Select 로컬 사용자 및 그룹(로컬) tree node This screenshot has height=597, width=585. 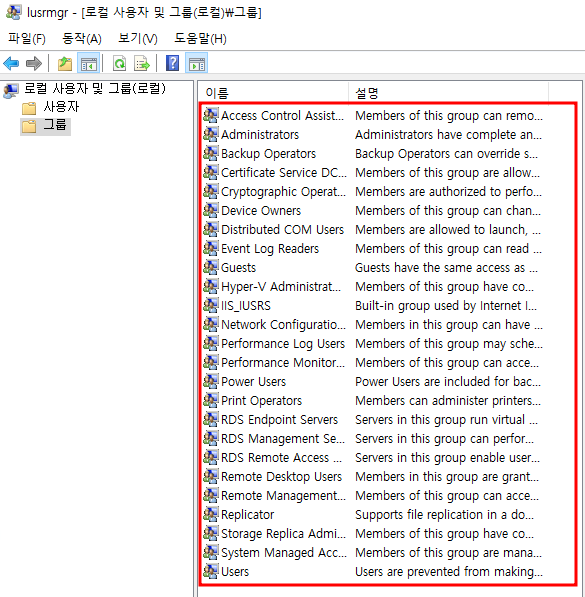[95, 89]
